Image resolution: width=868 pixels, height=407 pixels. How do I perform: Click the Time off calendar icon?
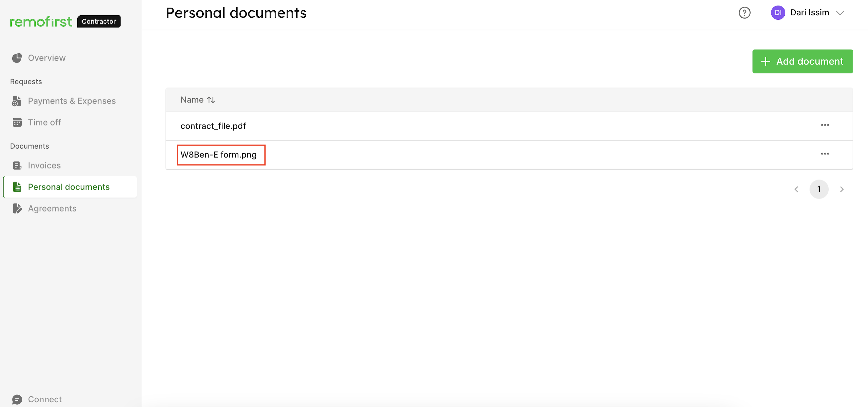tap(17, 123)
